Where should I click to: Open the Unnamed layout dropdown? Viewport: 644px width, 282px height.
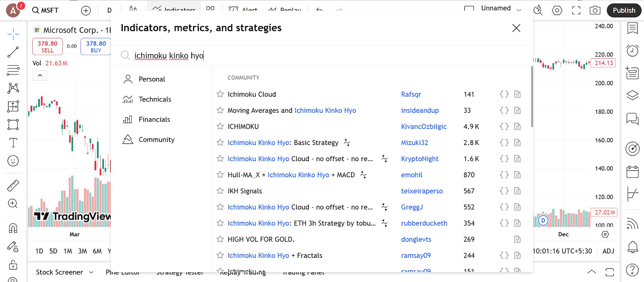point(519,10)
